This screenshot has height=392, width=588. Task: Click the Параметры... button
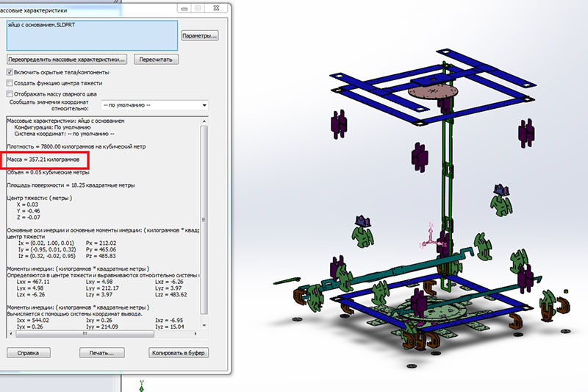coord(200,35)
